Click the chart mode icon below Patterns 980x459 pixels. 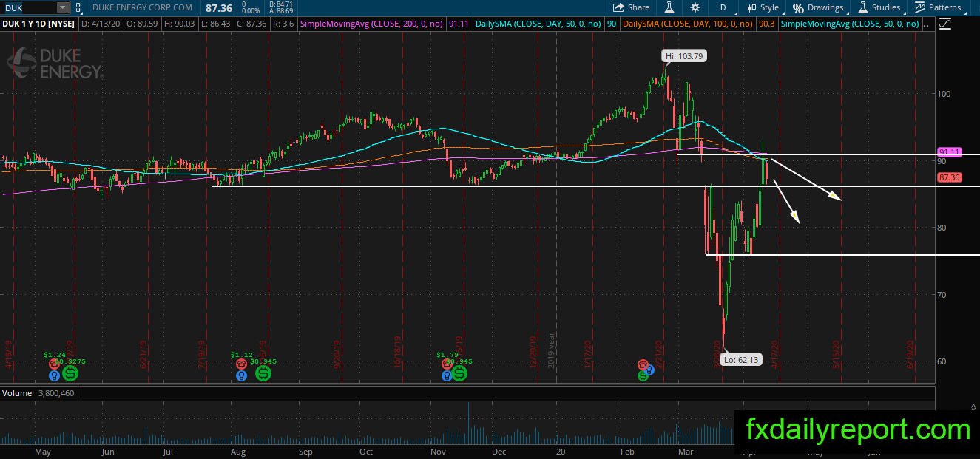(944, 24)
